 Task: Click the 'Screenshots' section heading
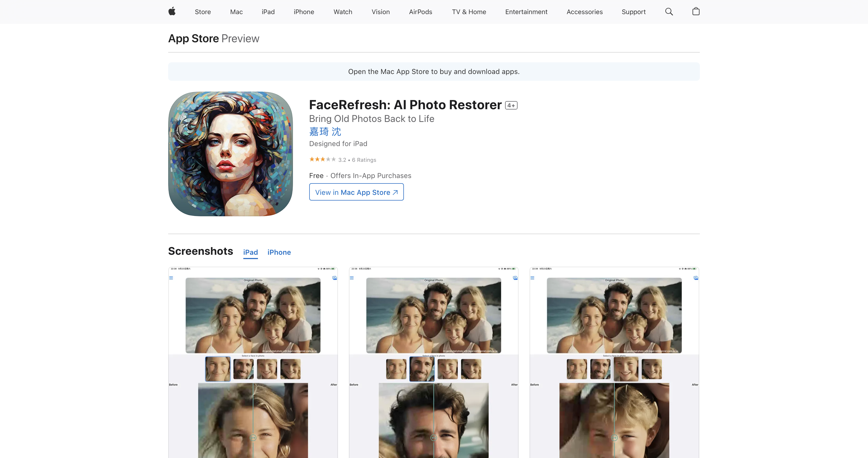coord(200,251)
